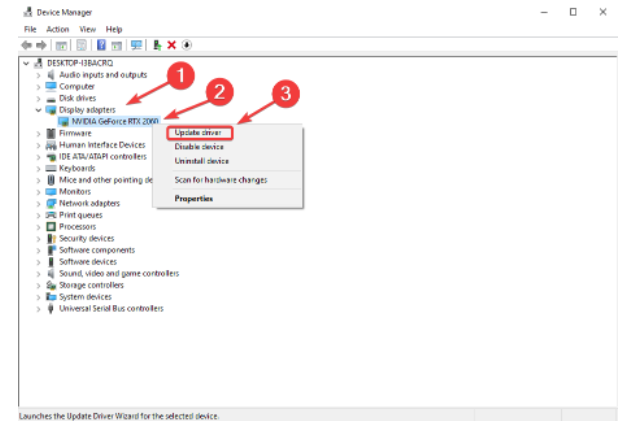The image size is (627, 421).
Task: Expand the Universal Serial Bus controllers node
Action: pos(39,308)
